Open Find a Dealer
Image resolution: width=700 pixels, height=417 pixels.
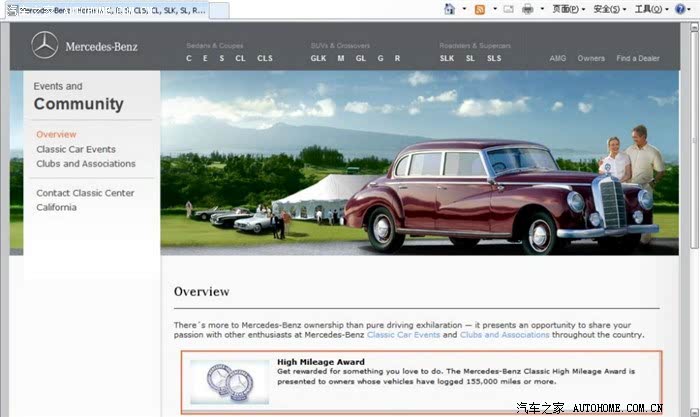638,58
